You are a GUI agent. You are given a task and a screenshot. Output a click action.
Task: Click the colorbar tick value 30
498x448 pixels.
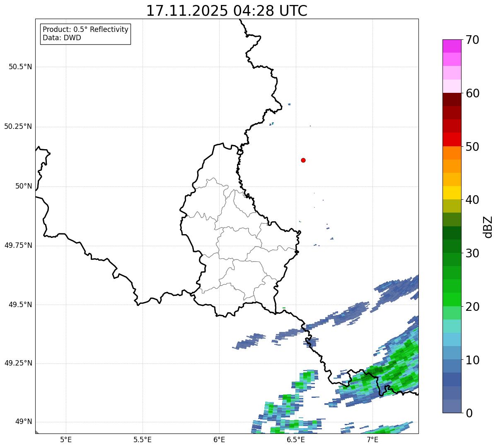(472, 253)
